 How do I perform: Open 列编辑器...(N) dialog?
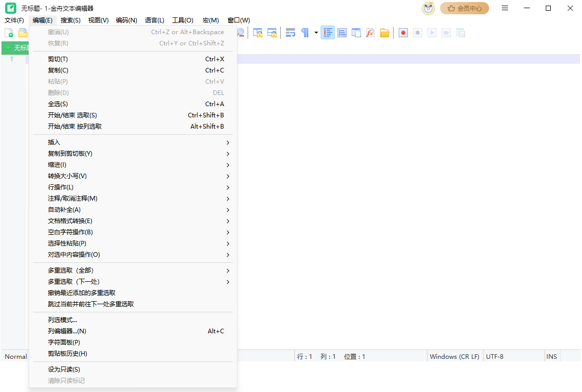(133, 331)
